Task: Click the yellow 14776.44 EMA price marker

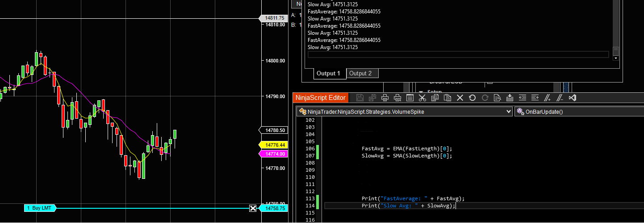Action: tap(274, 145)
